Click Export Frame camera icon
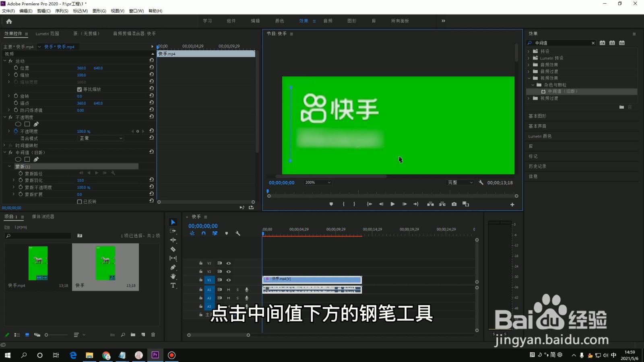Screen dimensions: 644x362 point(454,204)
